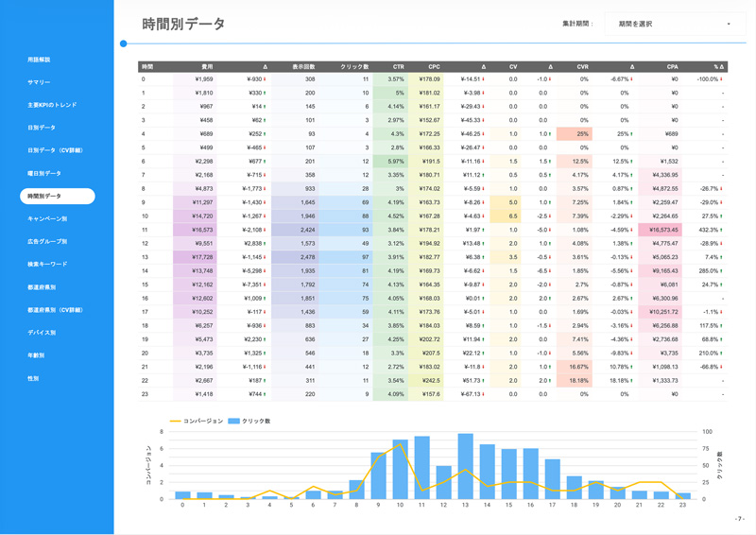Click the CPA column header
The width and height of the screenshot is (756, 535).
(x=672, y=67)
